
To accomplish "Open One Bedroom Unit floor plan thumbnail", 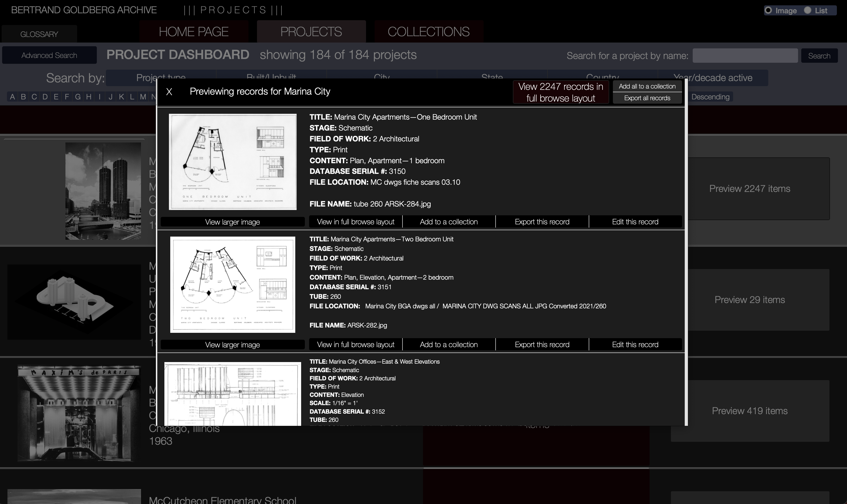I will click(x=232, y=162).
